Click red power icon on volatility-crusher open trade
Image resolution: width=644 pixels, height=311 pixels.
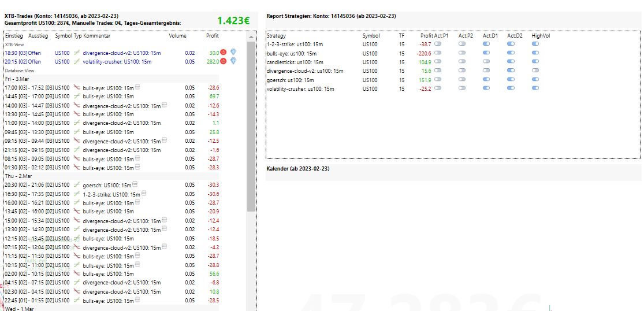click(224, 61)
